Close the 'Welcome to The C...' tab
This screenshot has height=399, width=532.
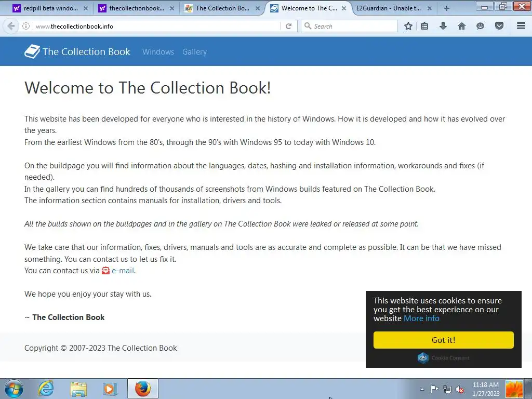pos(344,8)
